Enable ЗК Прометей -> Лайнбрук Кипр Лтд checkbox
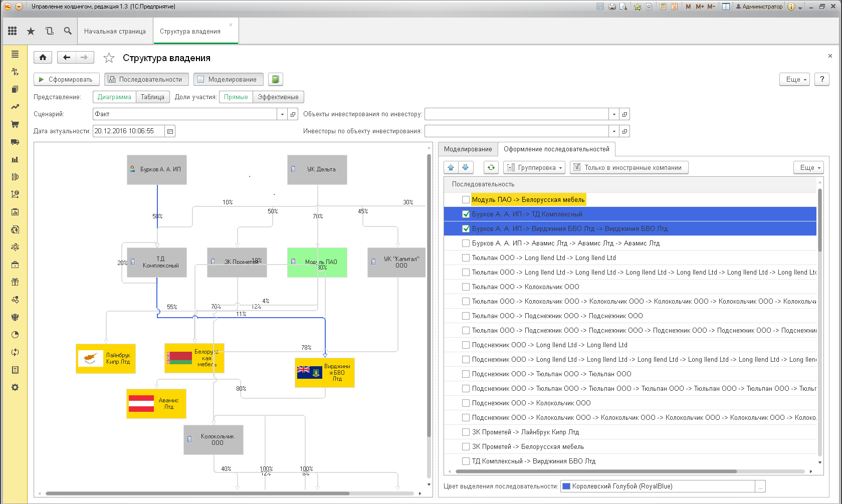The height and width of the screenshot is (504, 842). 466,432
